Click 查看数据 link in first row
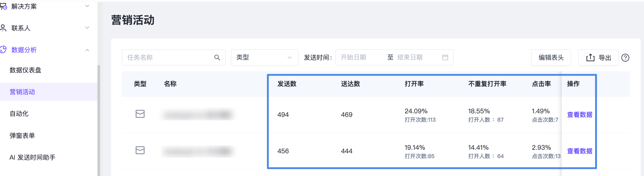 click(579, 115)
